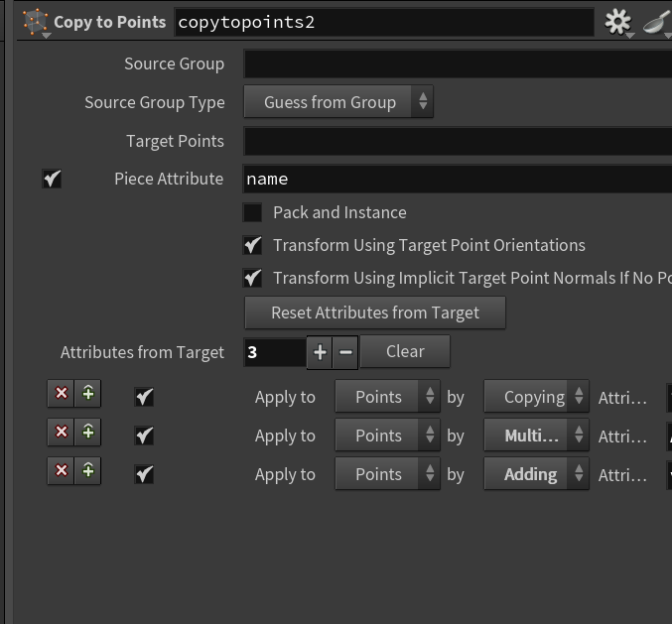This screenshot has height=624, width=672.
Task: Remove first Attributes from Target row (red X)
Action: 62,393
